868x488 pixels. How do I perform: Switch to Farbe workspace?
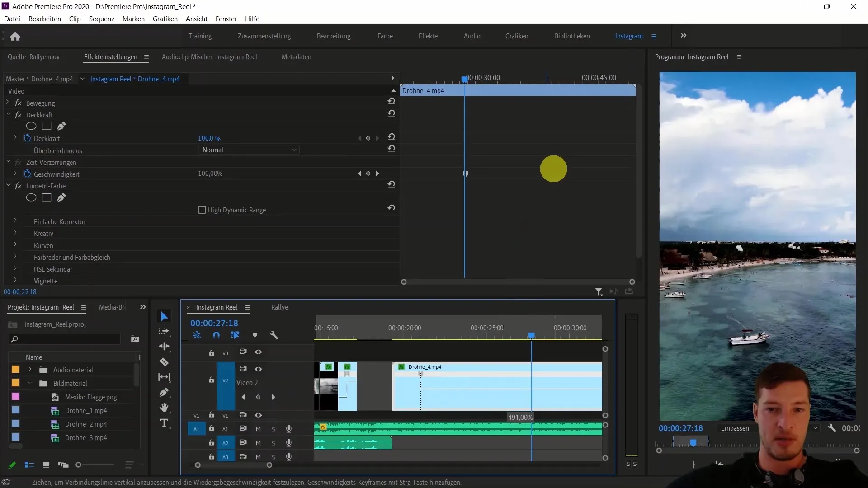coord(385,36)
